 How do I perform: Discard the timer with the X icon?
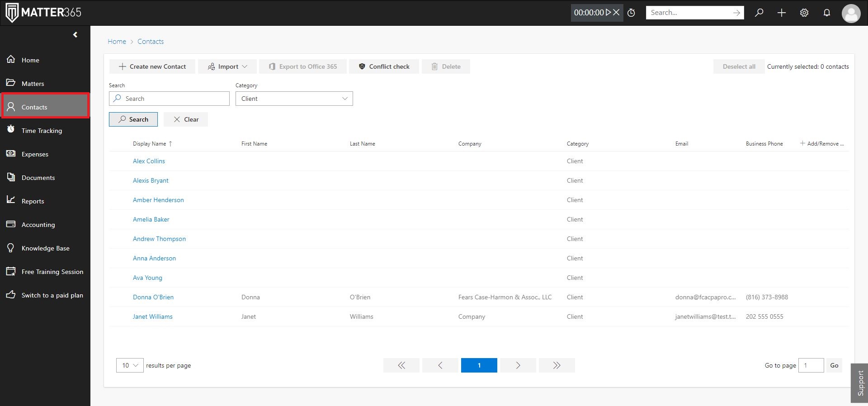pos(616,13)
